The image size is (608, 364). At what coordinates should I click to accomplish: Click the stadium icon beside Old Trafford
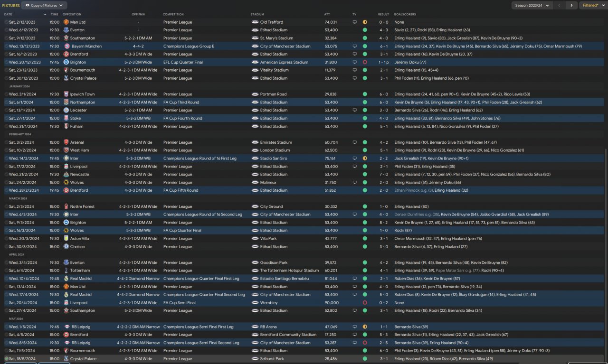[255, 22]
